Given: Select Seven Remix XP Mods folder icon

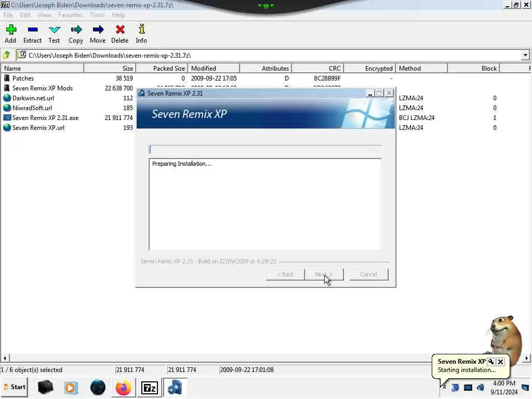Looking at the screenshot, I should (7, 88).
